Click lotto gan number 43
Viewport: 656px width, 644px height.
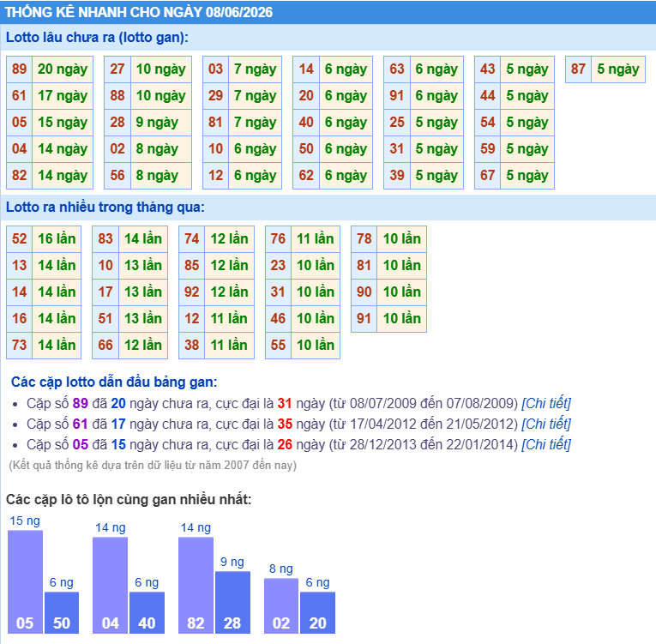tap(488, 69)
